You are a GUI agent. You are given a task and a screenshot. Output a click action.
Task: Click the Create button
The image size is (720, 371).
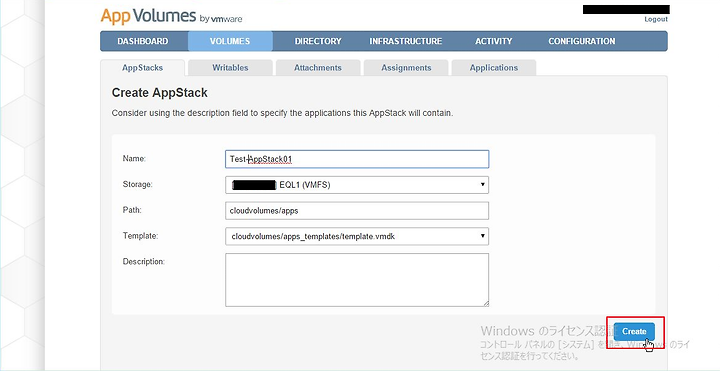tap(634, 332)
